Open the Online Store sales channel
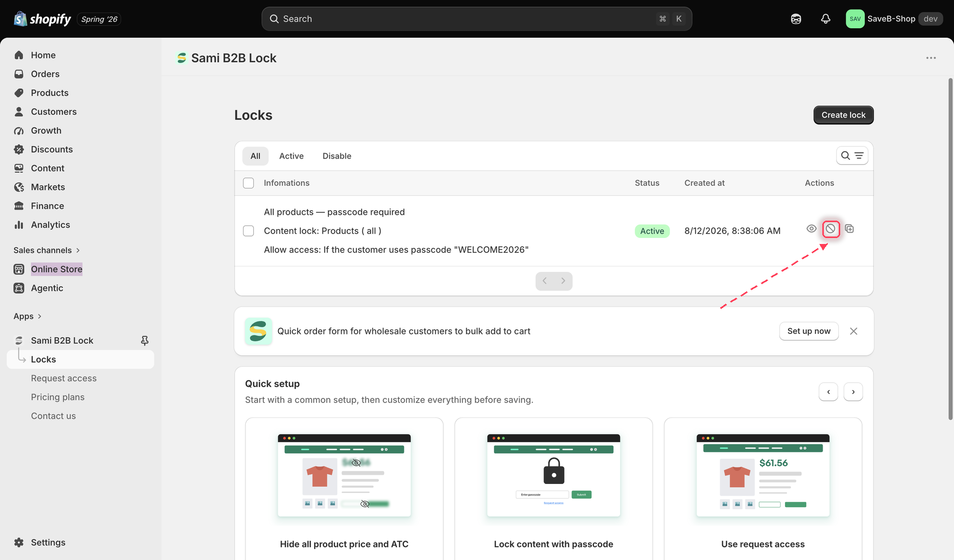Viewport: 954px width, 560px height. coord(56,269)
